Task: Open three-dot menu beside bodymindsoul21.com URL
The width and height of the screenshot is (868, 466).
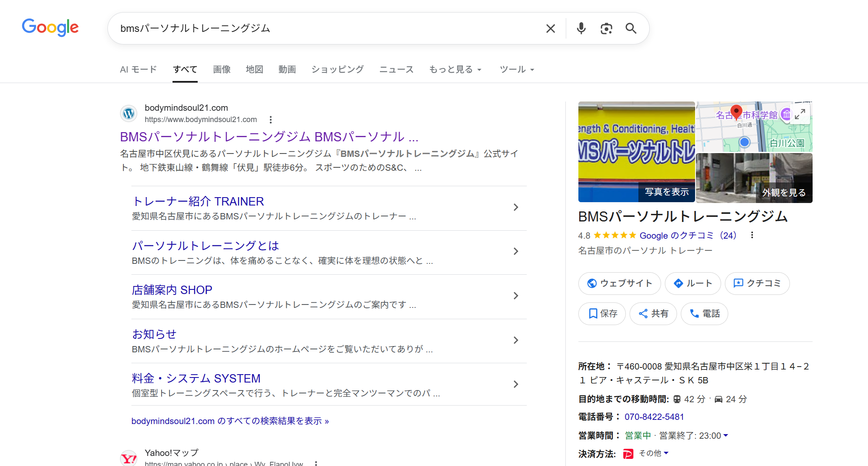Action: (x=271, y=120)
